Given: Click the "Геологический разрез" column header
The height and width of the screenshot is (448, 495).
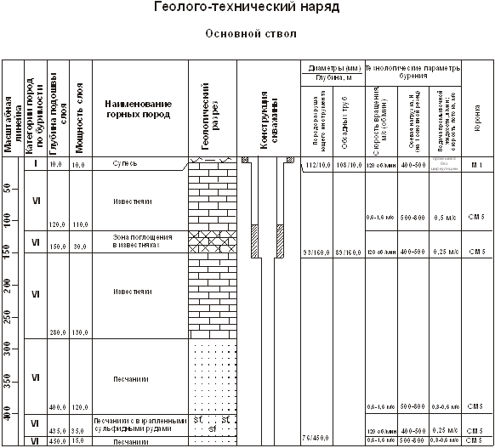Looking at the screenshot, I should pos(209,116).
